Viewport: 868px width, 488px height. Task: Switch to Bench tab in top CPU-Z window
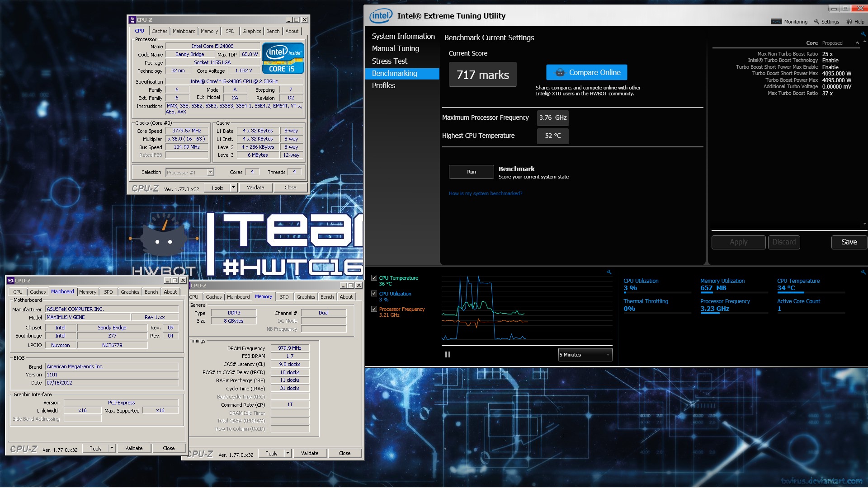tap(273, 31)
